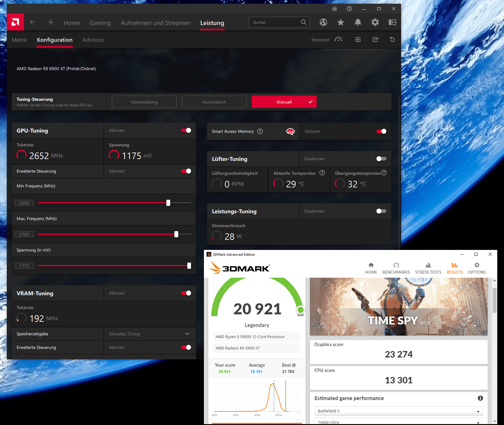Open AMD settings gear icon

click(375, 22)
